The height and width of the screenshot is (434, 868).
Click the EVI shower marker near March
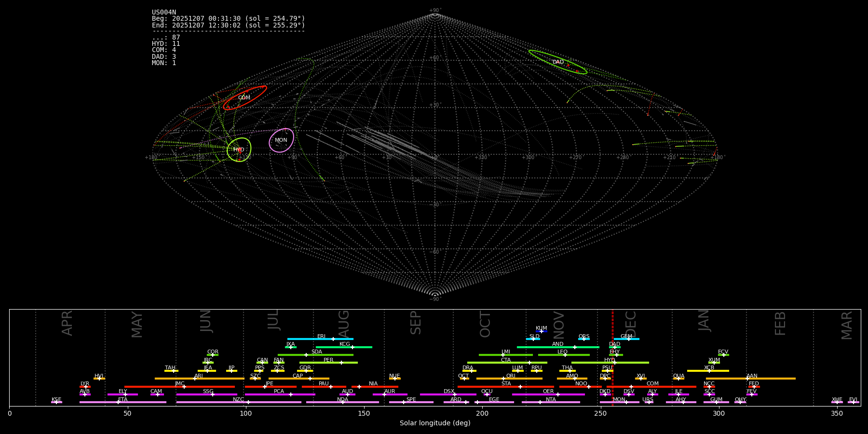pos(853,402)
